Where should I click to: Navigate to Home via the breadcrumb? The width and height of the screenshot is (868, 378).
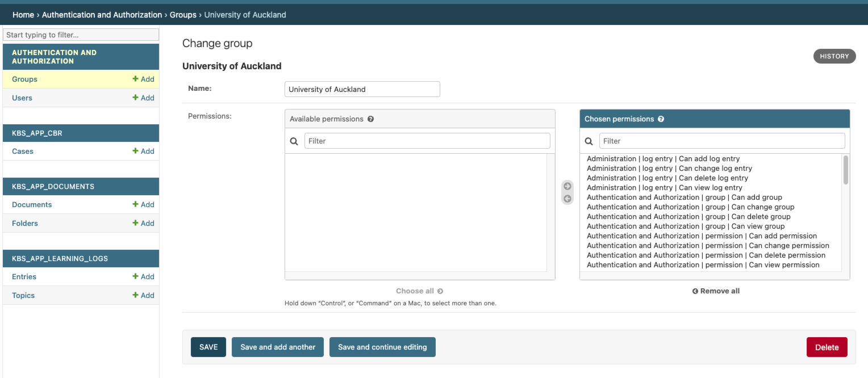pos(23,14)
